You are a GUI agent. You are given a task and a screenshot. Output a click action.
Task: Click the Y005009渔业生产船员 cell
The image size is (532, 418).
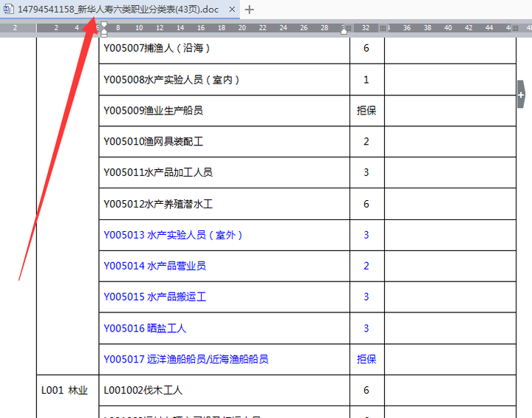225,111
